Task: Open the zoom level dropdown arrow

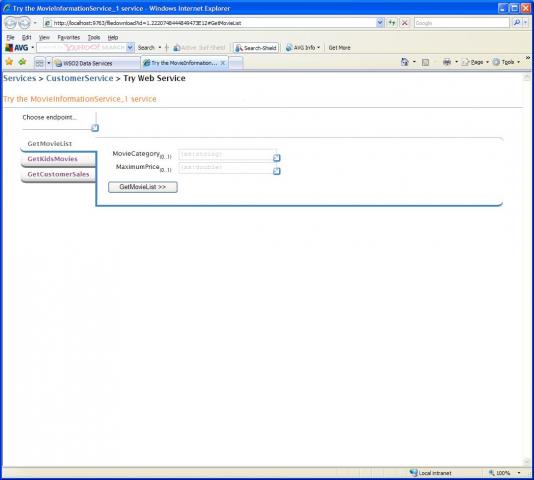Action: coord(519,473)
